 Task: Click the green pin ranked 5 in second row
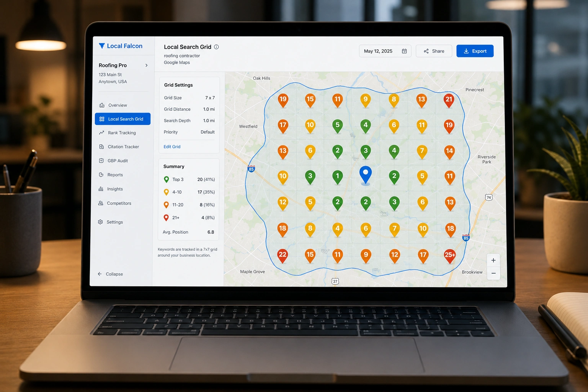pos(337,126)
